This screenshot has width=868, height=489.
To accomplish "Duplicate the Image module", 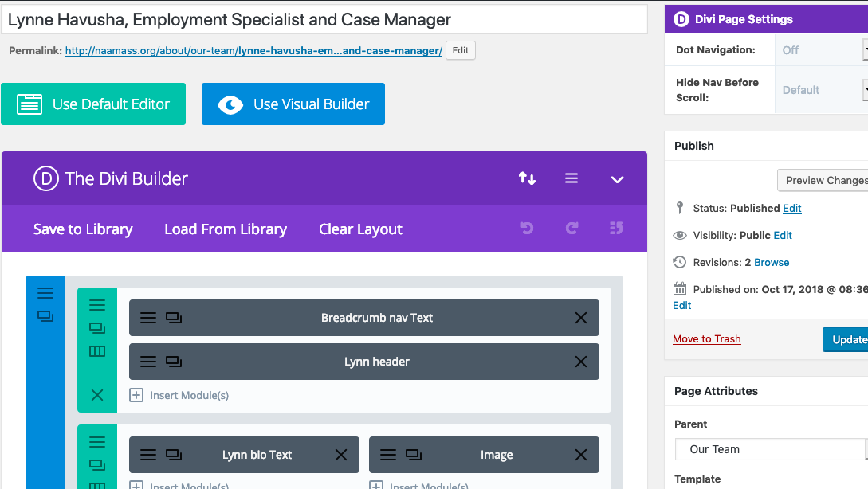I will pos(414,455).
